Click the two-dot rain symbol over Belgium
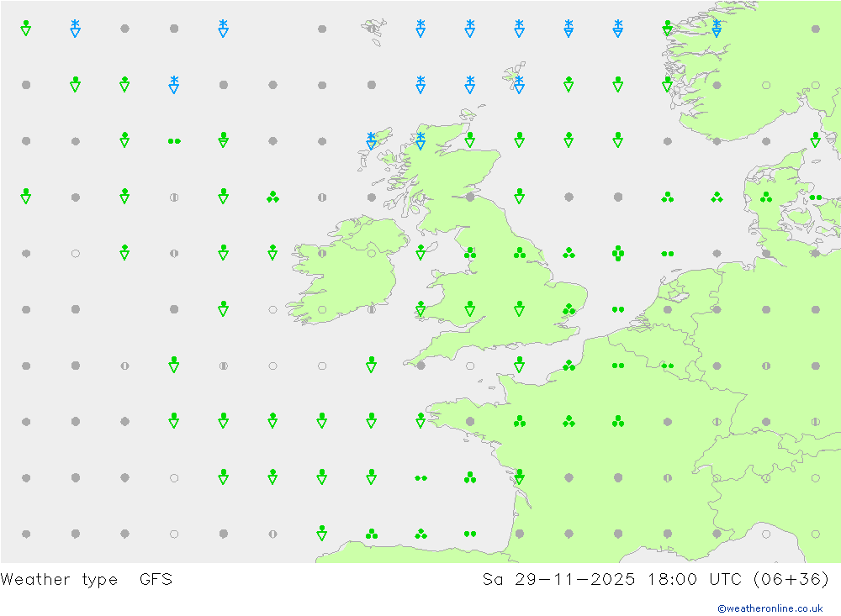The height and width of the screenshot is (616, 841). tap(667, 366)
